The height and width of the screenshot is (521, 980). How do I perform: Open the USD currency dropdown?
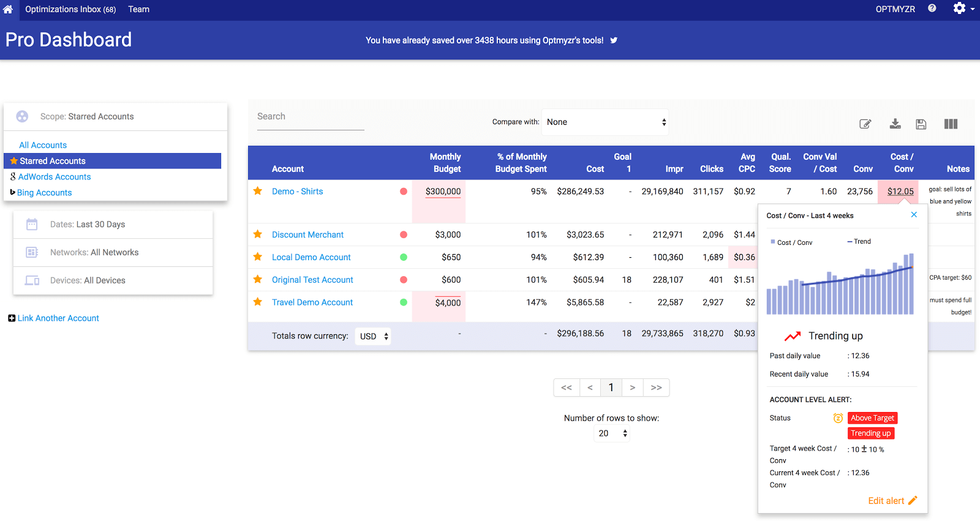pos(373,336)
